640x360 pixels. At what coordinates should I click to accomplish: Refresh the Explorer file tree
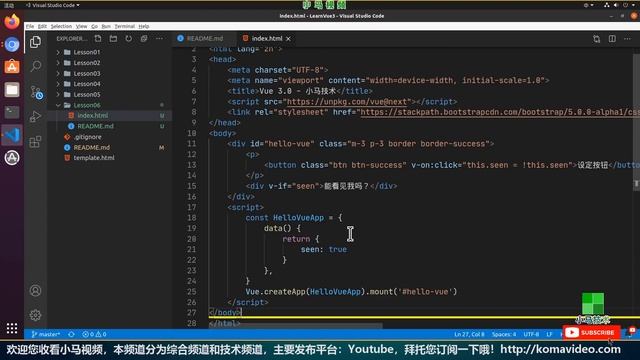coord(129,38)
